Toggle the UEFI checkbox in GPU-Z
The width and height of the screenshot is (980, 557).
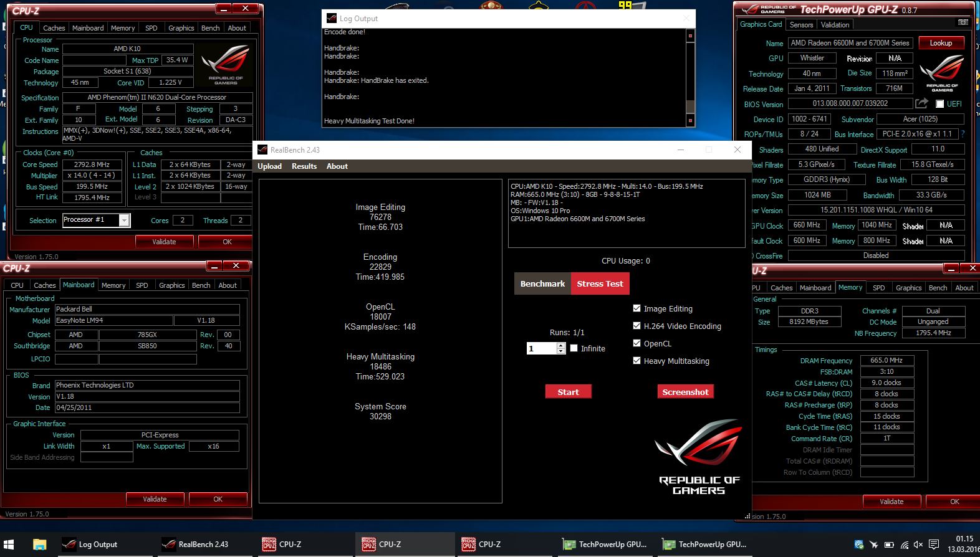coord(939,104)
